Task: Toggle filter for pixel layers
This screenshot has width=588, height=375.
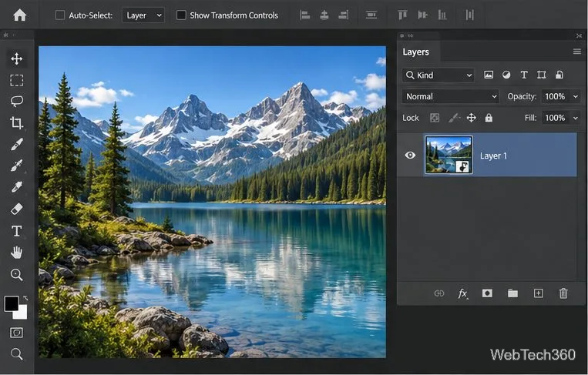Action: (x=489, y=75)
